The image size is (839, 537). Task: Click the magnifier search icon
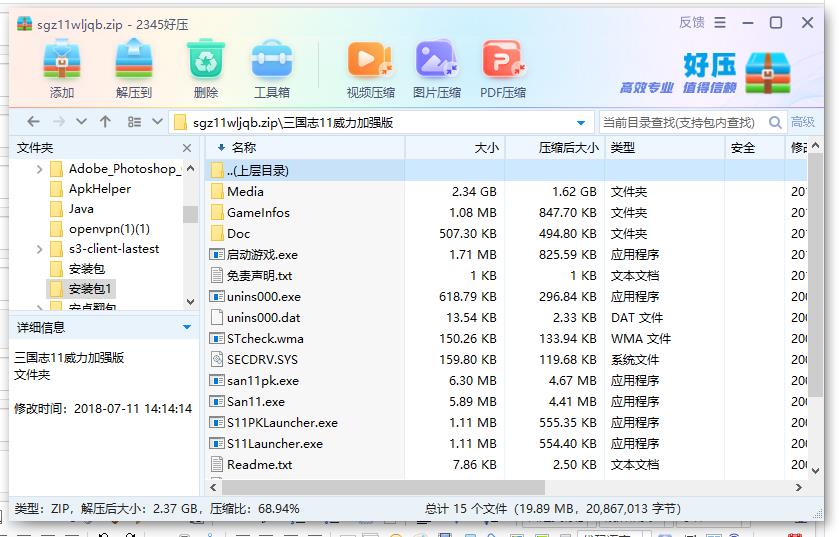[x=775, y=122]
